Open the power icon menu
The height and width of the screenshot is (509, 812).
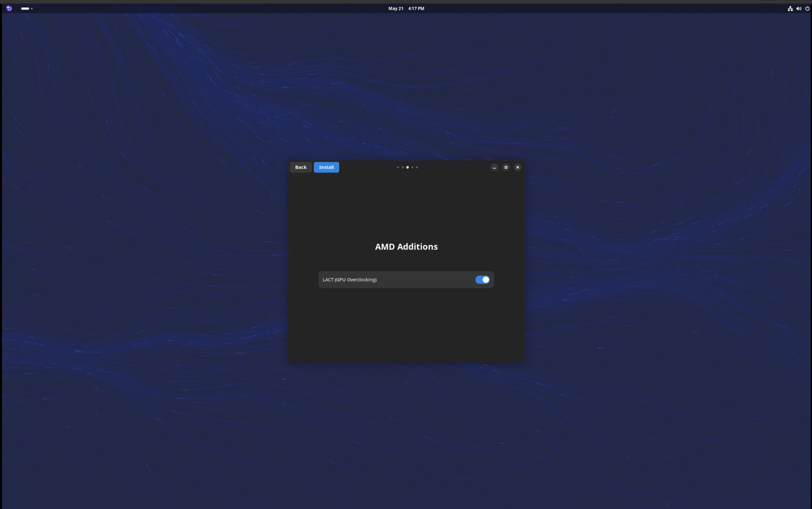[x=807, y=8]
